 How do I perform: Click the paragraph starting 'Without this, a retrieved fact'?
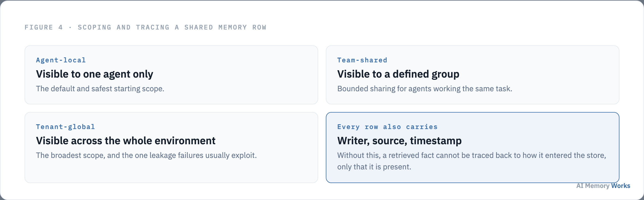(x=472, y=161)
